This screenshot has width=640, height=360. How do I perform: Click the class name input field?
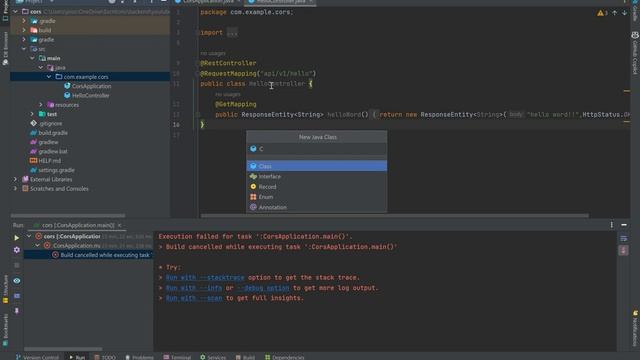(317, 149)
